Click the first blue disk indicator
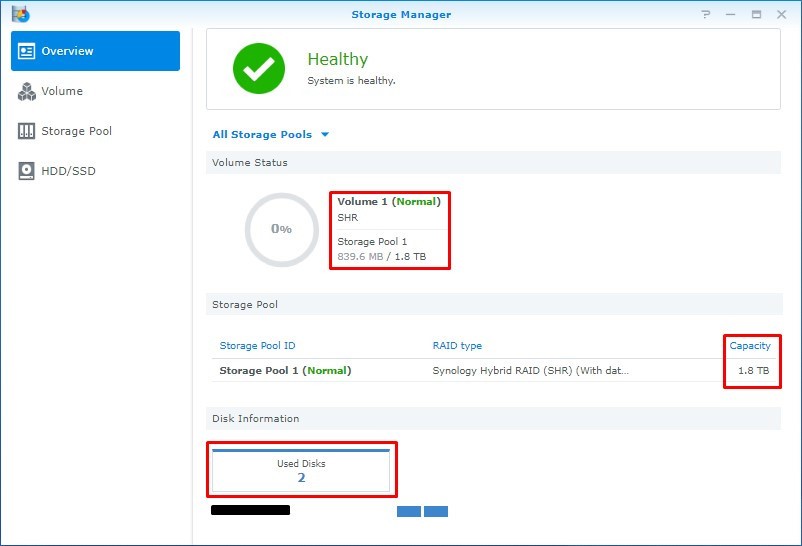This screenshot has width=802, height=546. click(x=409, y=511)
